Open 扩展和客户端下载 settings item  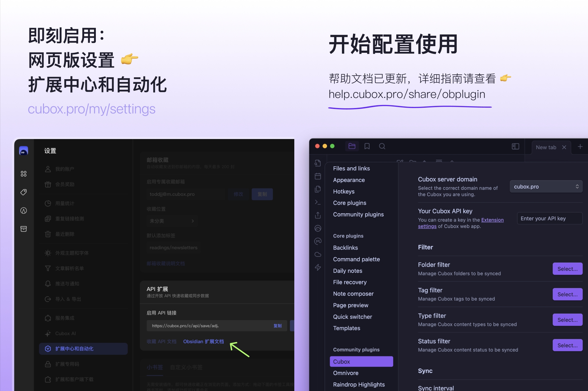84,380
